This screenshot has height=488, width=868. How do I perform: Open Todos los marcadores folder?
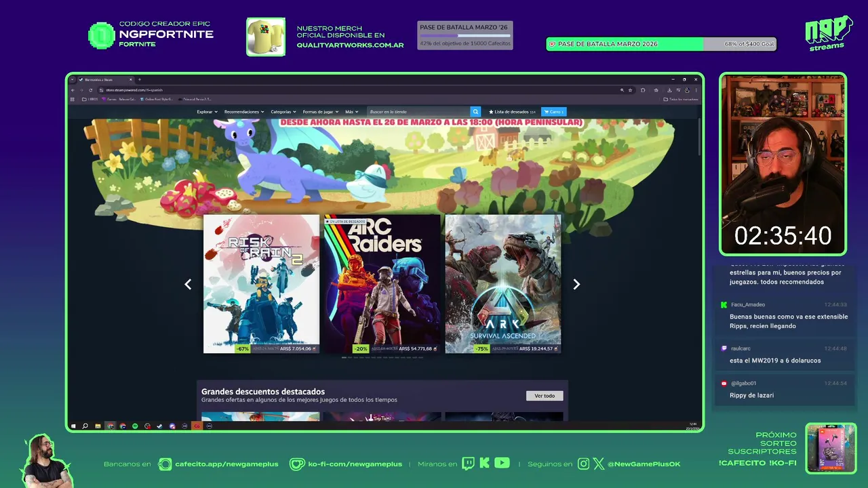point(680,99)
